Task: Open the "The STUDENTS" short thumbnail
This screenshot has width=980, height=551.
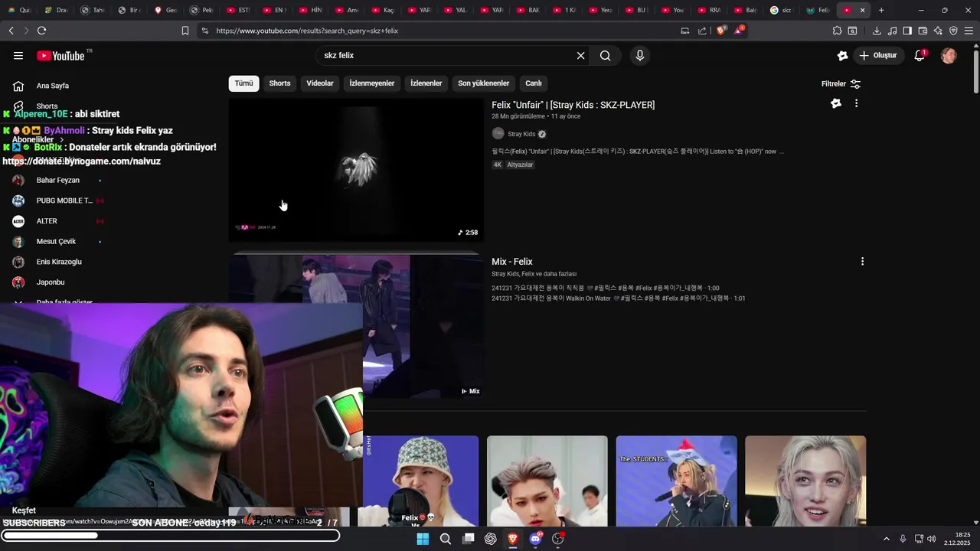Action: pyautogui.click(x=677, y=481)
